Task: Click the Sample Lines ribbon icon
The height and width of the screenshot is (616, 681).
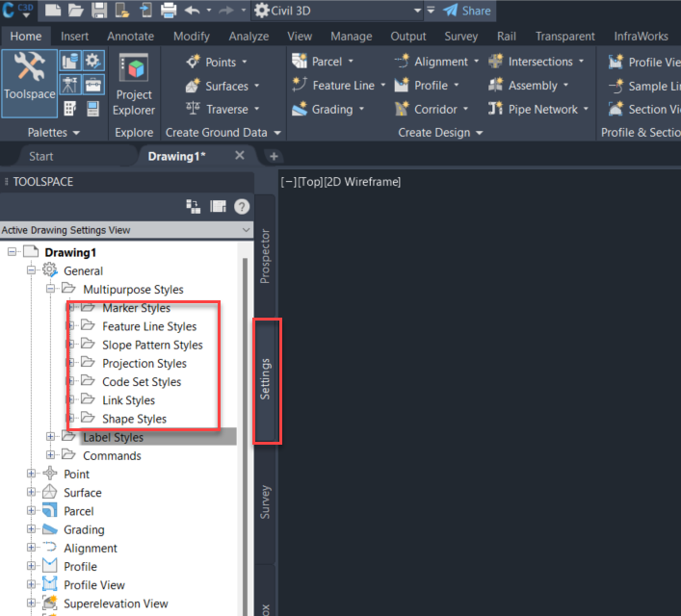Action: point(616,86)
